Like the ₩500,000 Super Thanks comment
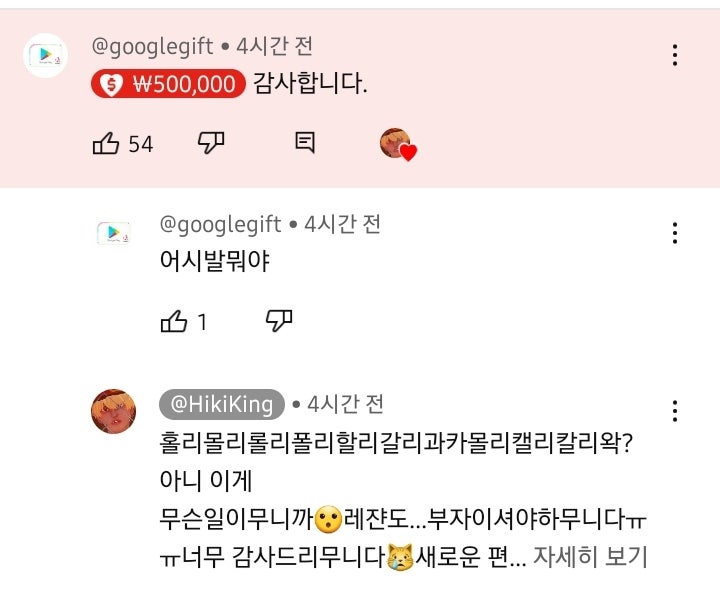Image resolution: width=720 pixels, height=594 pixels. click(106, 144)
